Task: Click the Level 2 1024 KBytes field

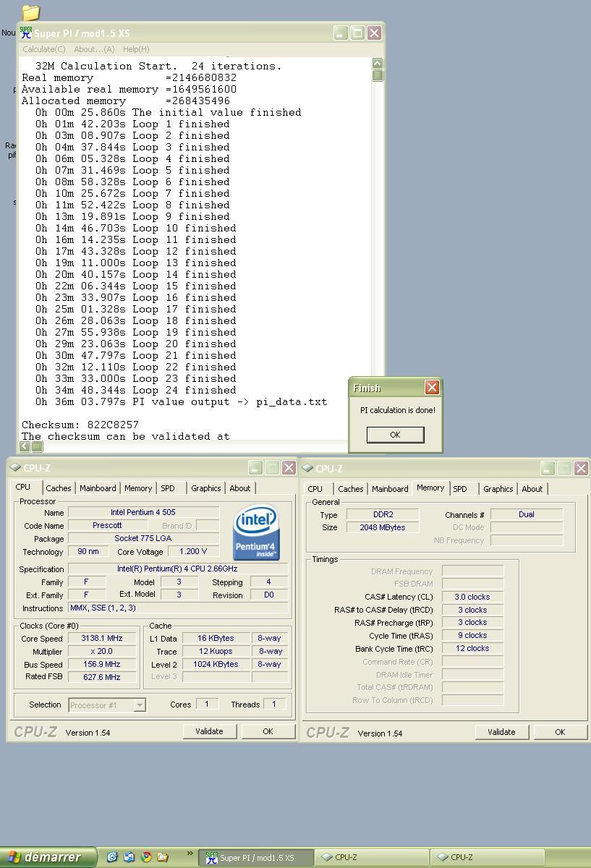Action: click(x=216, y=664)
